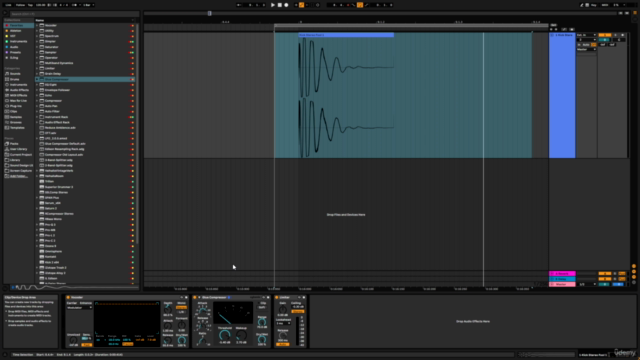Image resolution: width=640 pixels, height=360 pixels.
Task: Open Current Project under Places
Action: click(x=20, y=155)
